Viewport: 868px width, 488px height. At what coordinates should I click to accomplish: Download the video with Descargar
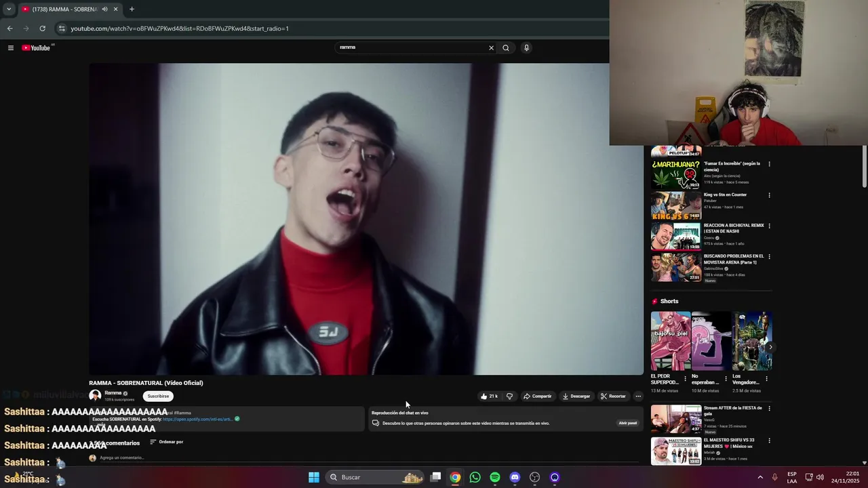tap(576, 396)
